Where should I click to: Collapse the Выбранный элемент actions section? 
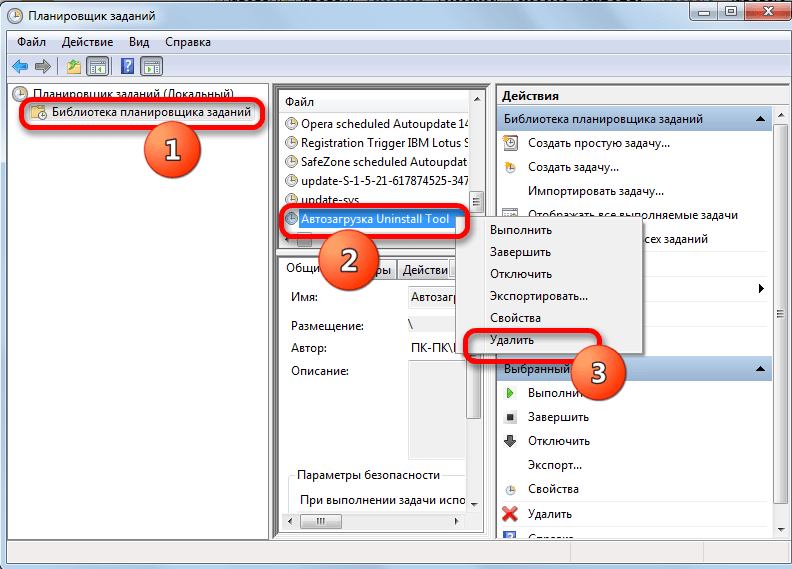pyautogui.click(x=760, y=369)
